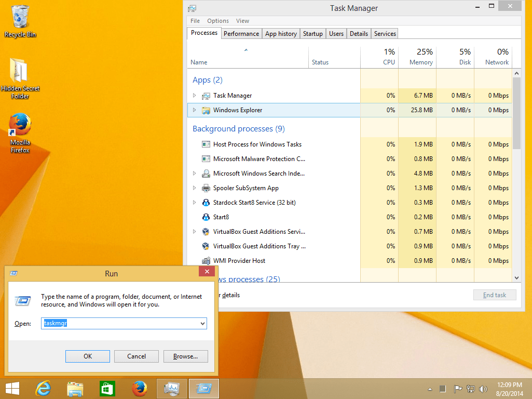Switch to the App history tab

coord(281,34)
